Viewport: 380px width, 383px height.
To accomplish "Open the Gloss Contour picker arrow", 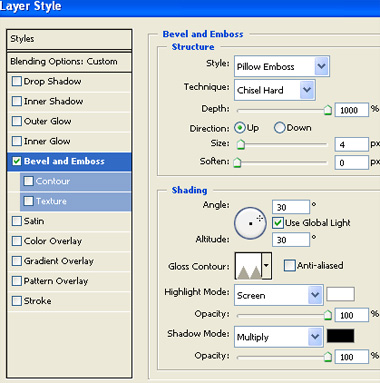I will [266, 266].
